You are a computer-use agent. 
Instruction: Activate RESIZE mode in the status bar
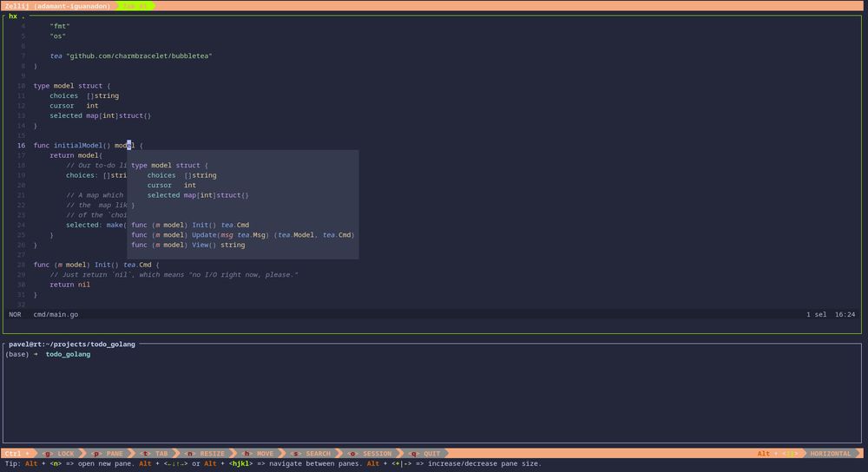click(x=205, y=453)
